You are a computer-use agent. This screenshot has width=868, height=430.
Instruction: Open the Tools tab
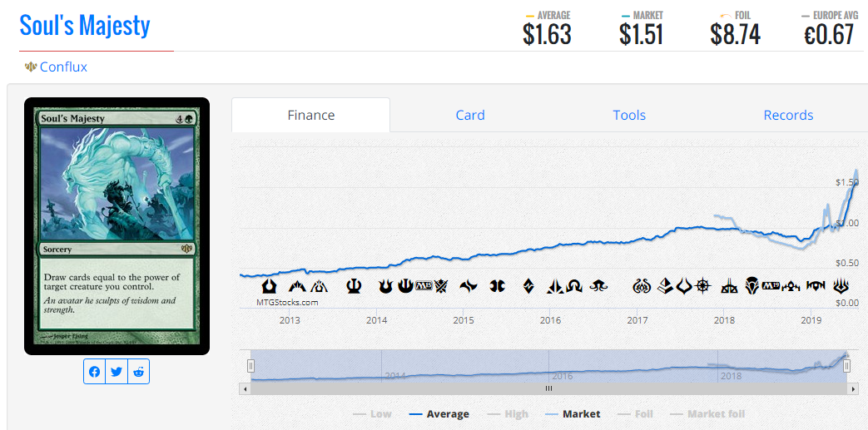point(629,116)
